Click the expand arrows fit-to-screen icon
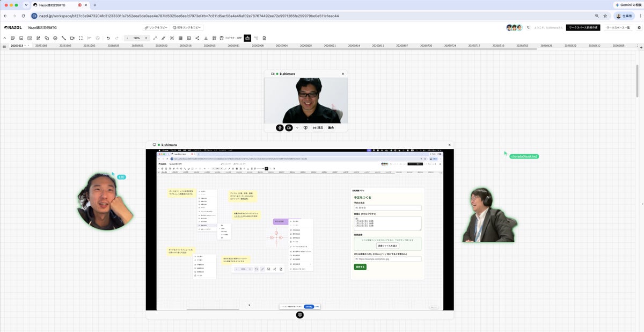This screenshot has height=332, width=644. pyautogui.click(x=155, y=38)
